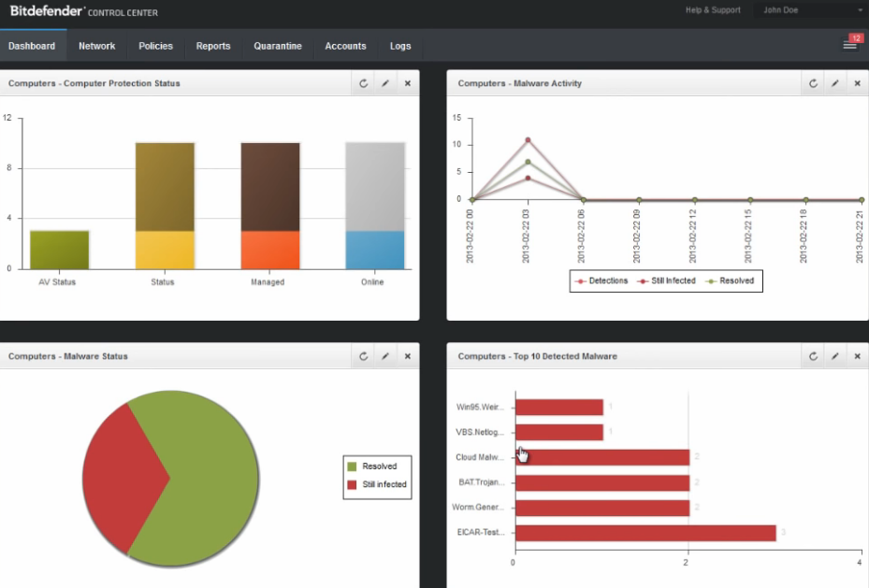Edit the Malware Activity widget settings
Viewport: 869px width, 588px height.
click(x=834, y=83)
